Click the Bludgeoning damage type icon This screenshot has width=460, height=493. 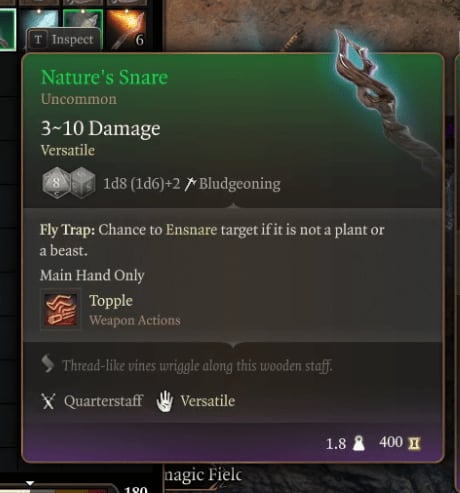click(190, 184)
